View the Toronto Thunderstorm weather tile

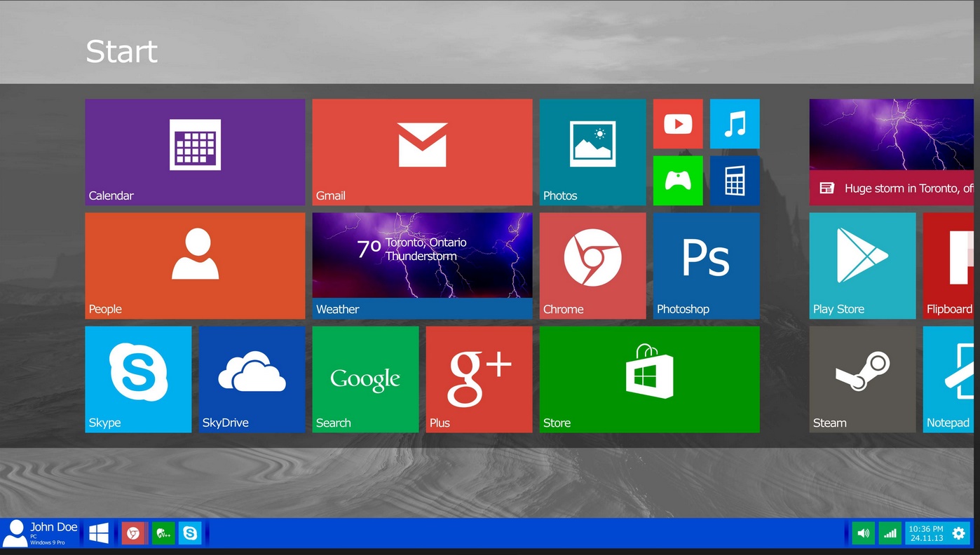(422, 266)
